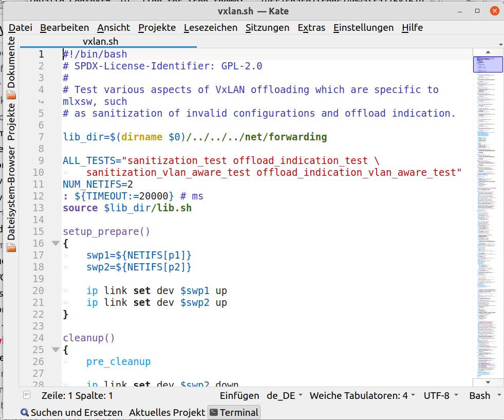504x420 pixels.
Task: Open the de_DE language dropdown
Action: coord(284,395)
